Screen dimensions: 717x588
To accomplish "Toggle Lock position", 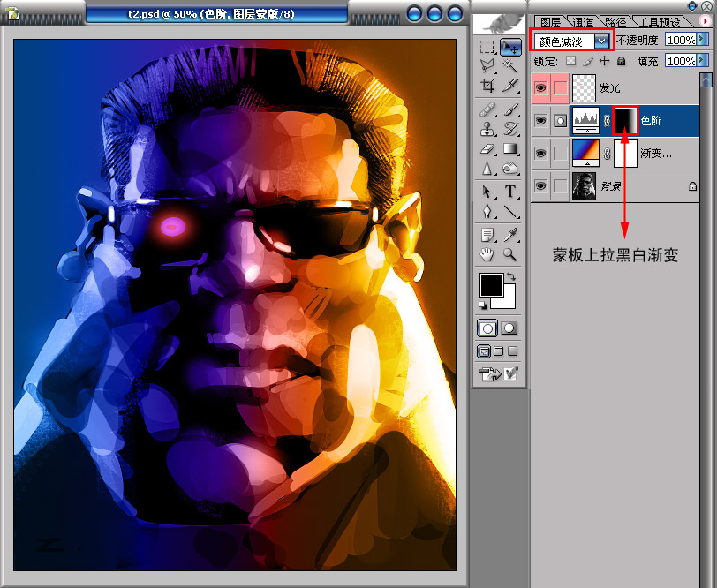I will [x=605, y=61].
